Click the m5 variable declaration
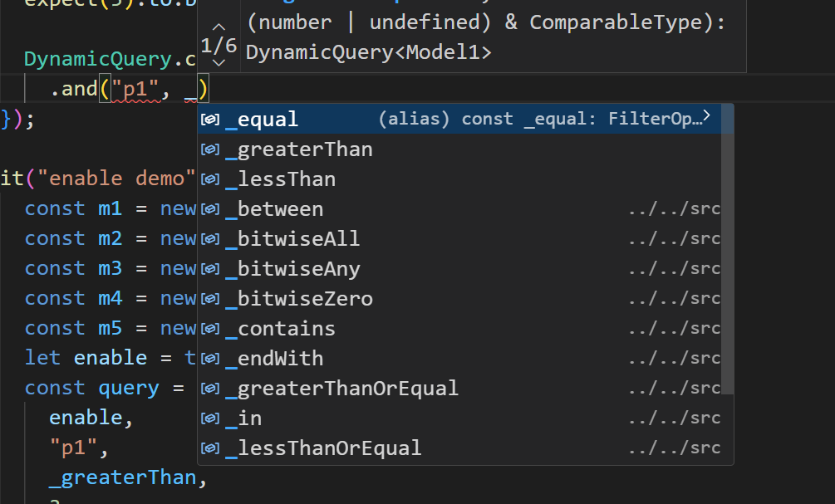The width and height of the screenshot is (835, 504). pos(110,327)
